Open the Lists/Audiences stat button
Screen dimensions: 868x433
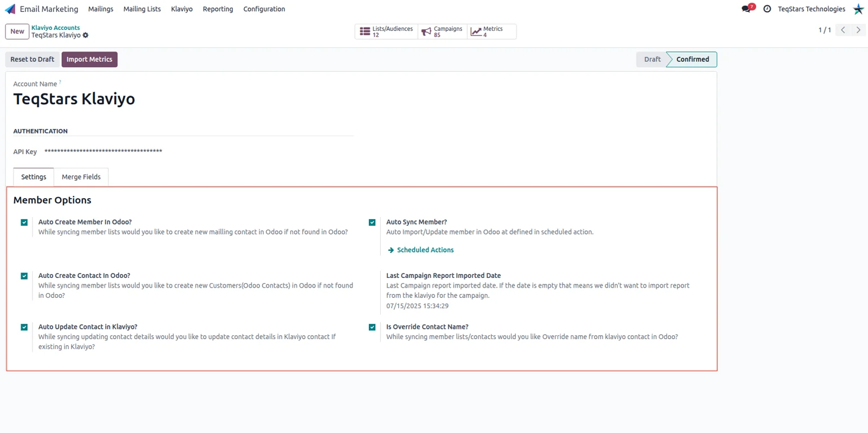pyautogui.click(x=386, y=31)
